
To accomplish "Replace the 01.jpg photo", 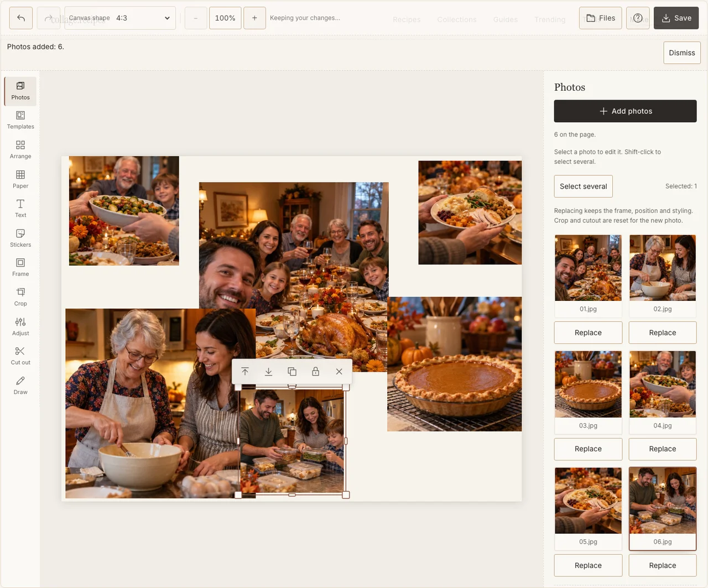I will 588,333.
